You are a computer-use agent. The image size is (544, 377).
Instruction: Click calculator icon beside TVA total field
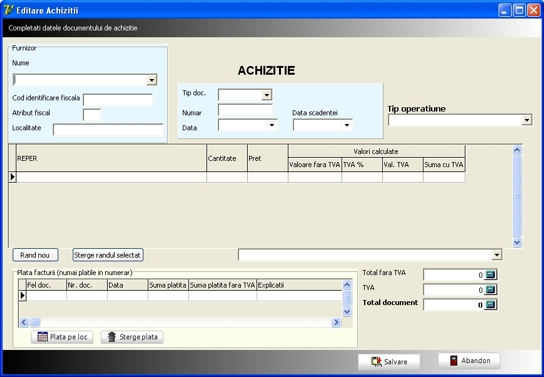coord(490,290)
